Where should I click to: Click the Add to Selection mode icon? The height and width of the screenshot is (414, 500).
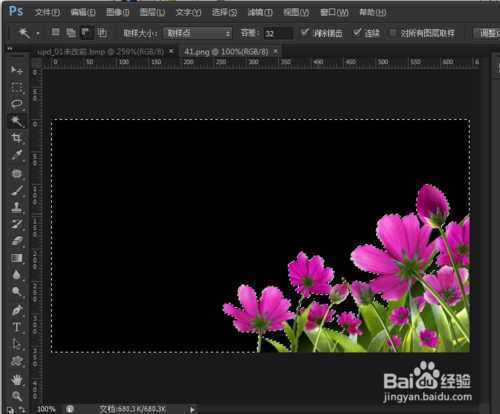point(71,33)
